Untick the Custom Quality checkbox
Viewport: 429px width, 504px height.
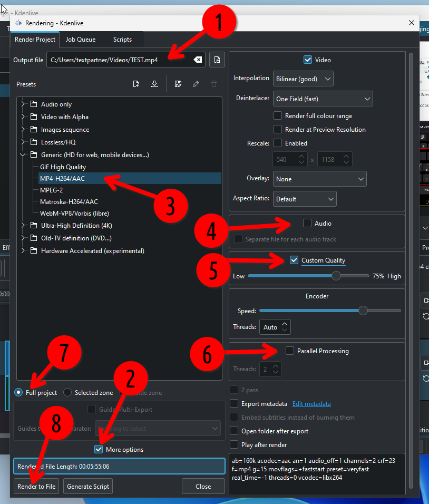click(x=294, y=260)
